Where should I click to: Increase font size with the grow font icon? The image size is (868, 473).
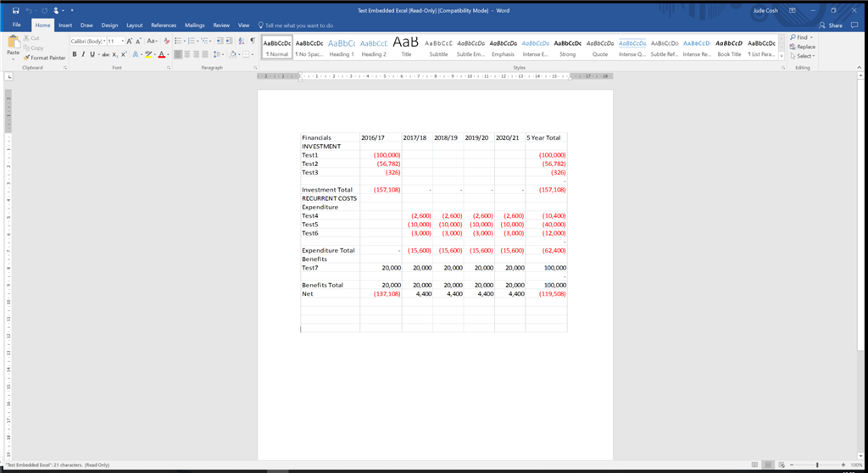coord(130,41)
